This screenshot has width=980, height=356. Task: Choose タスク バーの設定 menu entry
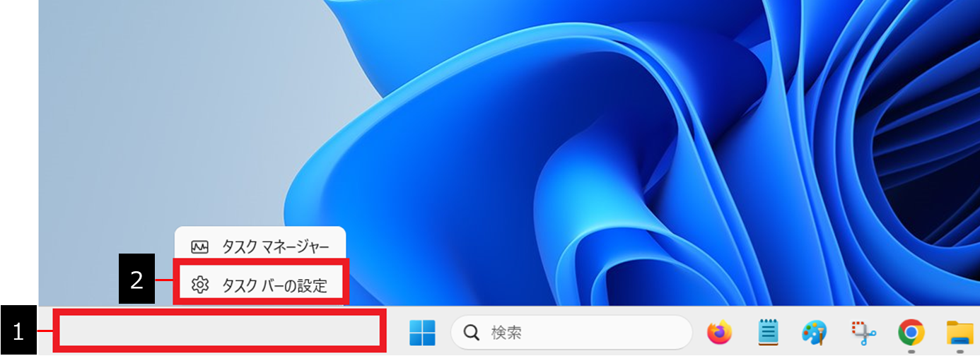[x=260, y=285]
